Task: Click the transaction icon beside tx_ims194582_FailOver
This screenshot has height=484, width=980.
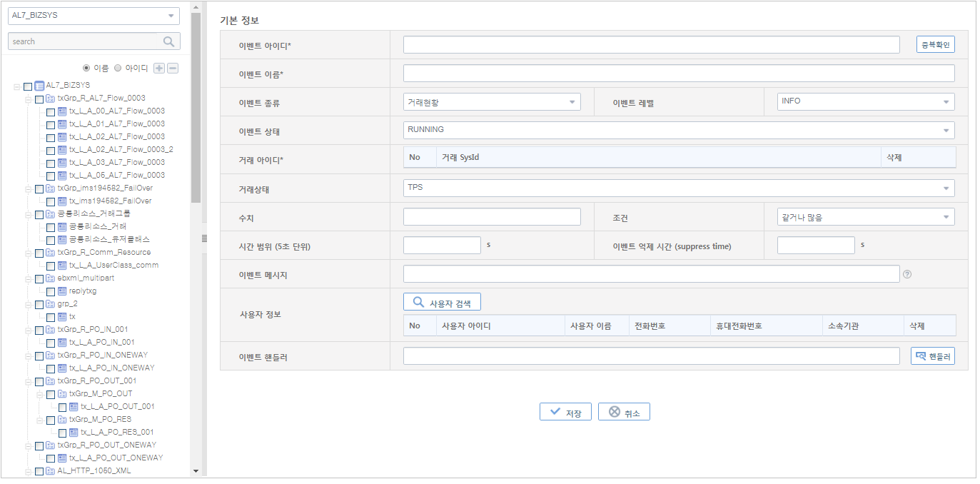Action: (61, 201)
